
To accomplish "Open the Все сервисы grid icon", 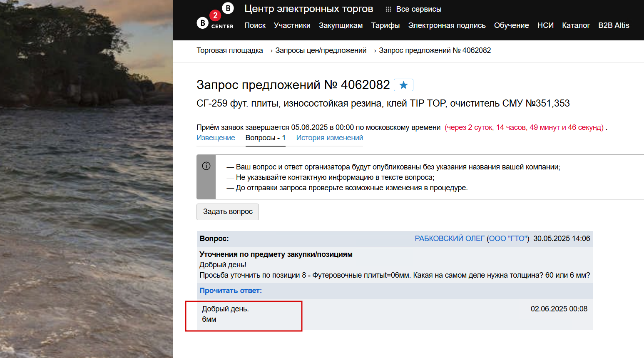I will [388, 9].
